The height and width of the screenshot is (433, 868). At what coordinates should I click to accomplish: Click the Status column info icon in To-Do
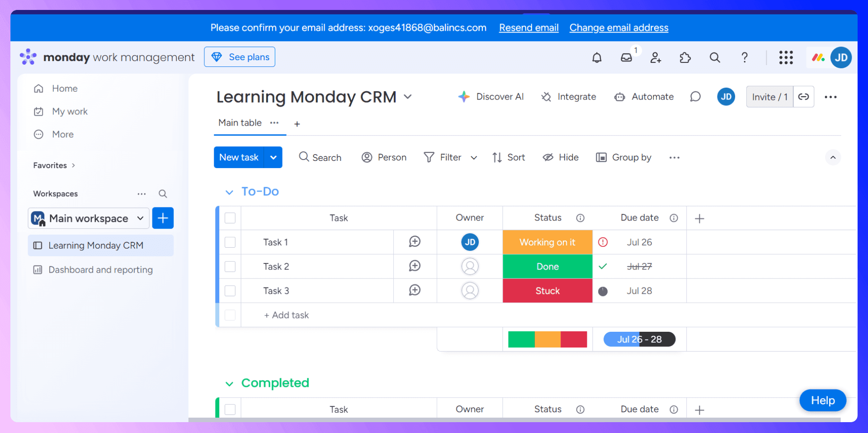click(x=580, y=218)
